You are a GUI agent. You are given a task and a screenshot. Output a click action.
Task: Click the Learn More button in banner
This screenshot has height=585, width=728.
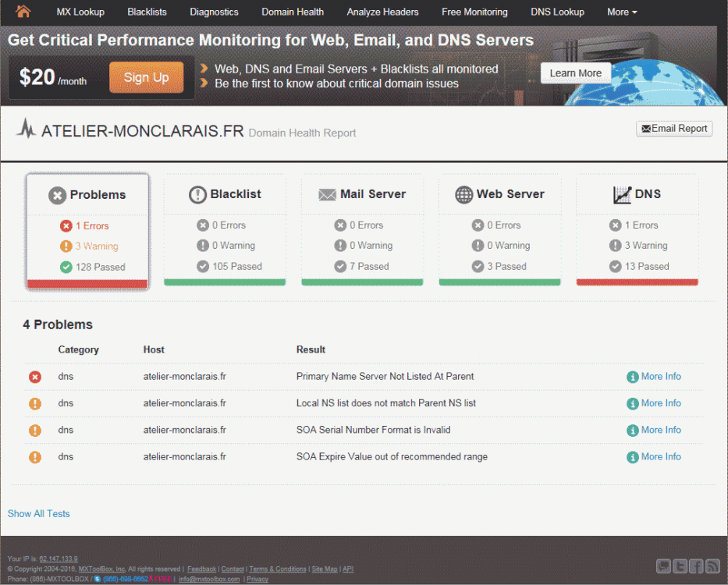[x=575, y=73]
